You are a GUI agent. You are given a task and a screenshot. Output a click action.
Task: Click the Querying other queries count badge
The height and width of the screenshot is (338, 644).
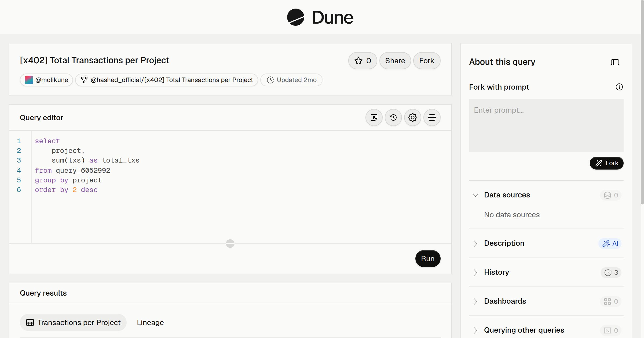pyautogui.click(x=611, y=330)
